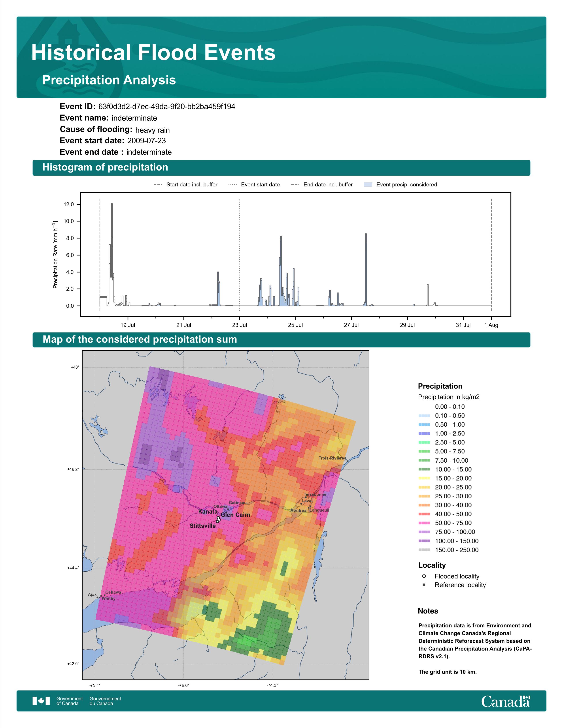Image resolution: width=563 pixels, height=728 pixels.
Task: Click the Locality legend heading
Action: (432, 565)
